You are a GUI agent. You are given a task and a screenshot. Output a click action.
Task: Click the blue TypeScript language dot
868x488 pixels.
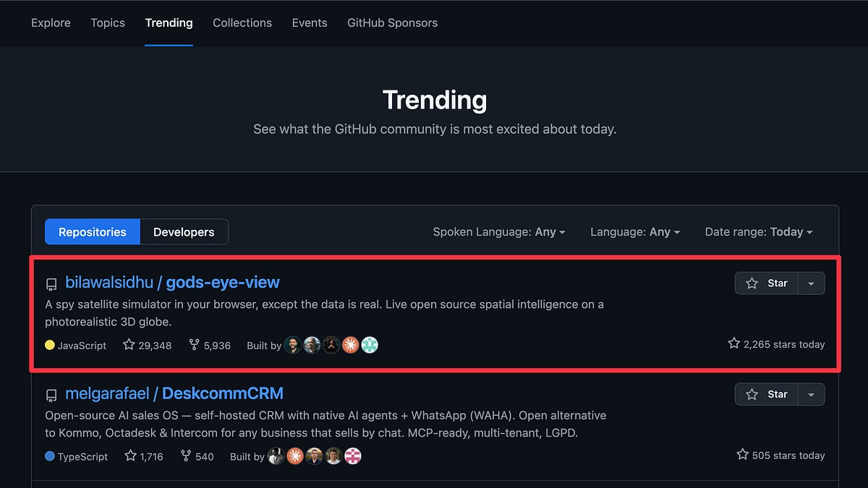[50, 456]
